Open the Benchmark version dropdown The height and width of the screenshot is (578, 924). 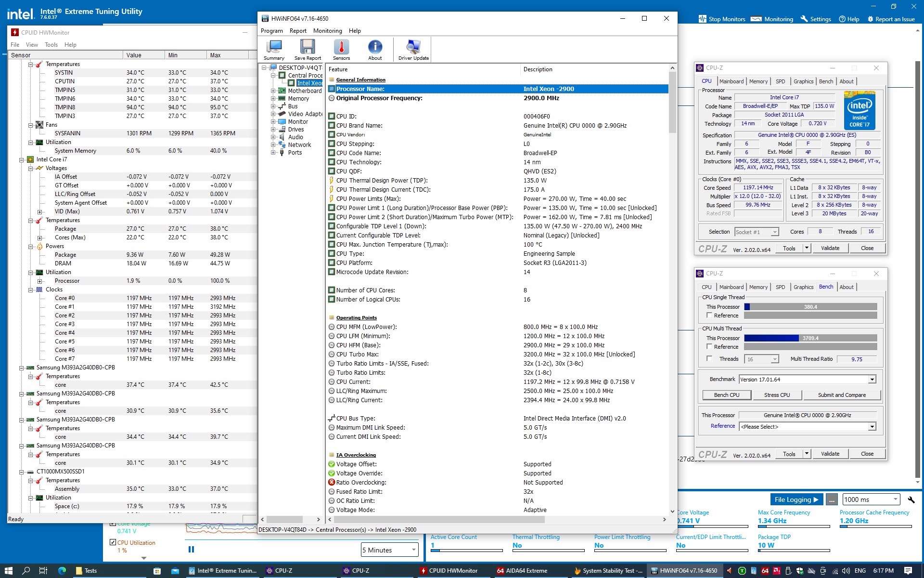point(872,380)
